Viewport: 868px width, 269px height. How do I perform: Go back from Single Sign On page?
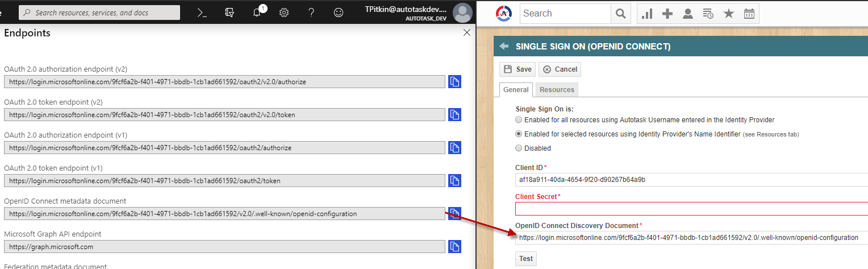(x=503, y=46)
